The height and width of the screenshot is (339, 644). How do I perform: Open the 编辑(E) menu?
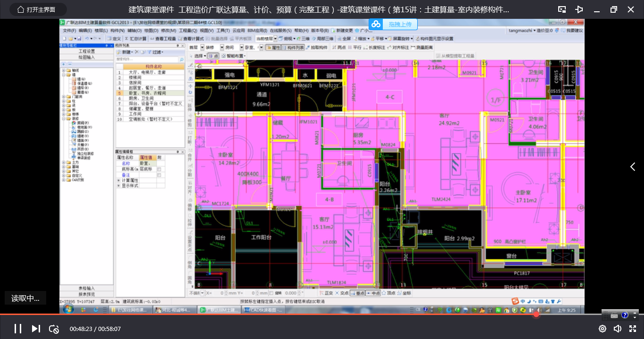click(85, 31)
